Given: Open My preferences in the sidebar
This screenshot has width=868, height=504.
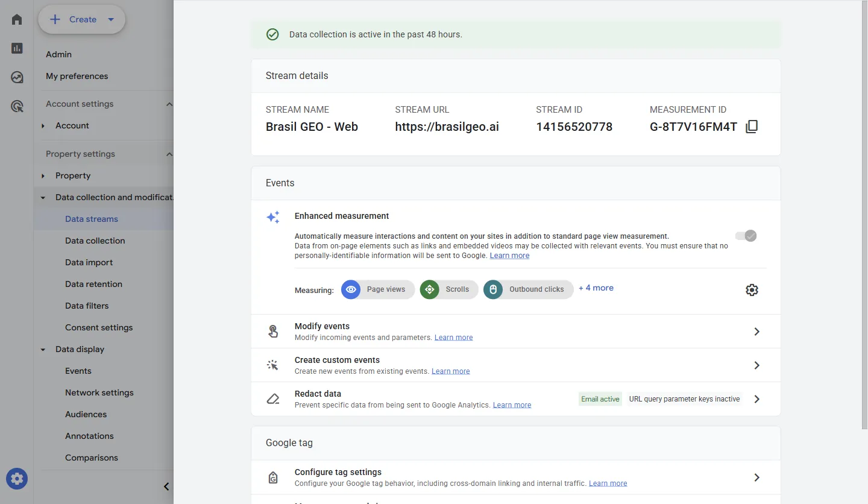Looking at the screenshot, I should pyautogui.click(x=77, y=76).
